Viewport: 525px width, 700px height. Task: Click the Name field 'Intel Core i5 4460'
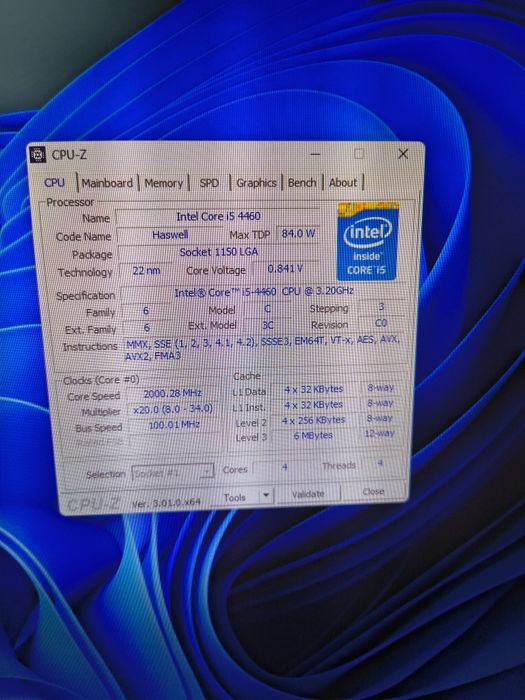tap(218, 217)
